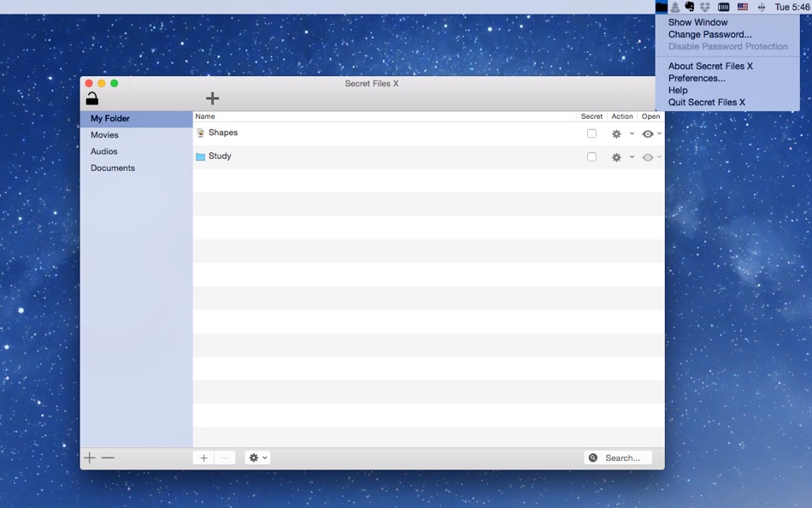
Task: Choose Help from the menu
Action: click(677, 90)
